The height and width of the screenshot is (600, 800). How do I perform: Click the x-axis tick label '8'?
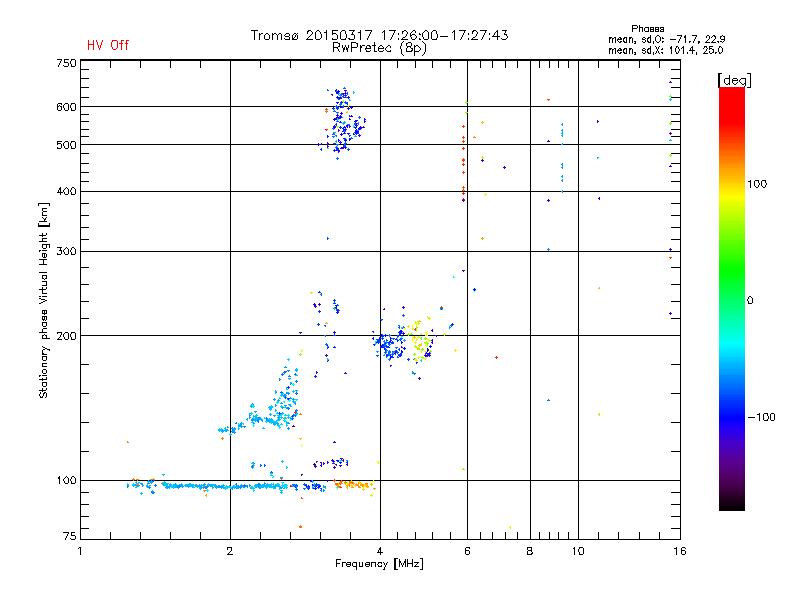[530, 551]
